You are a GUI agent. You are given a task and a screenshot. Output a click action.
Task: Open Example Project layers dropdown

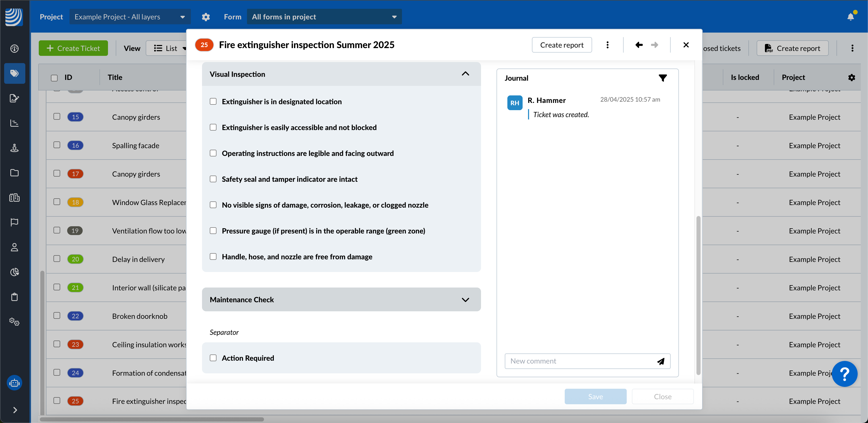(130, 17)
